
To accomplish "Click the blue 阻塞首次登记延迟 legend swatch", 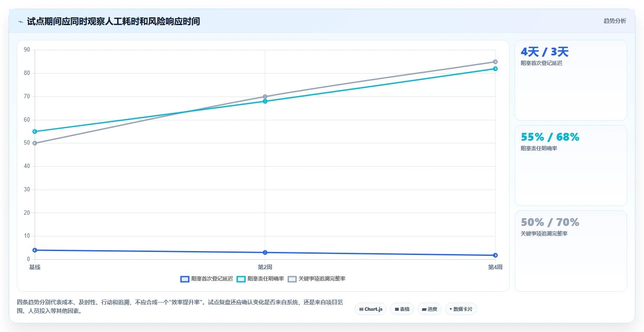I will tap(185, 279).
